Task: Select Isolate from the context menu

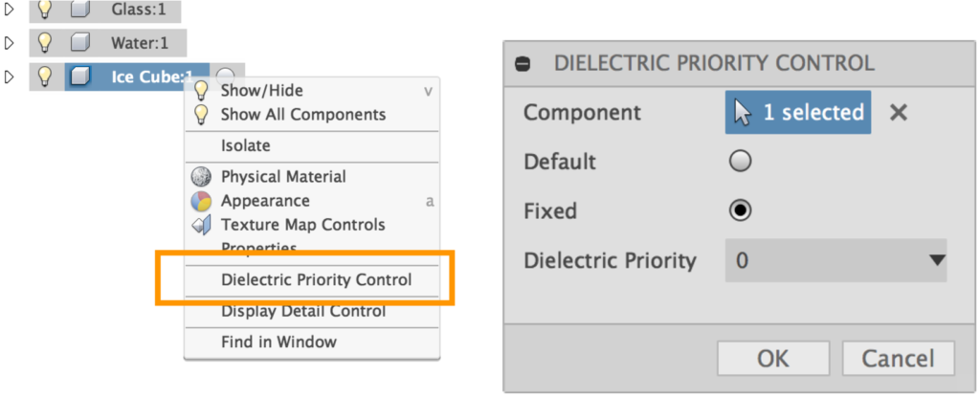Action: (245, 145)
